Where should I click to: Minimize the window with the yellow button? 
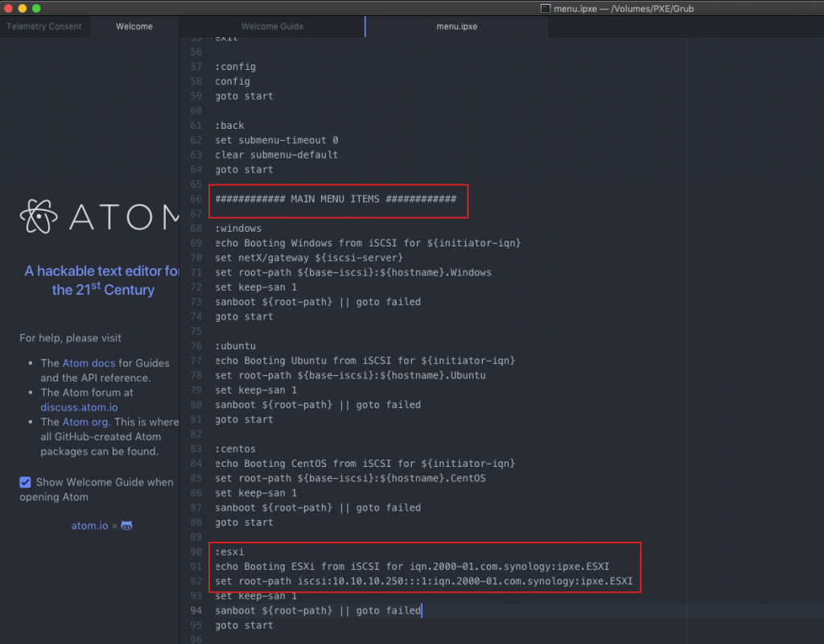coord(22,8)
